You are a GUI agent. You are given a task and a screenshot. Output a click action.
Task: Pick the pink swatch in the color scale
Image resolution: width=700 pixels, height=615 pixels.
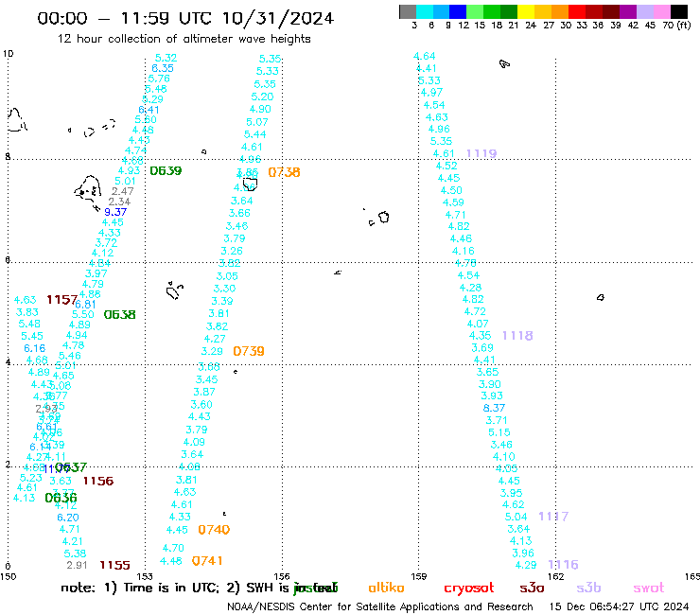coord(662,11)
